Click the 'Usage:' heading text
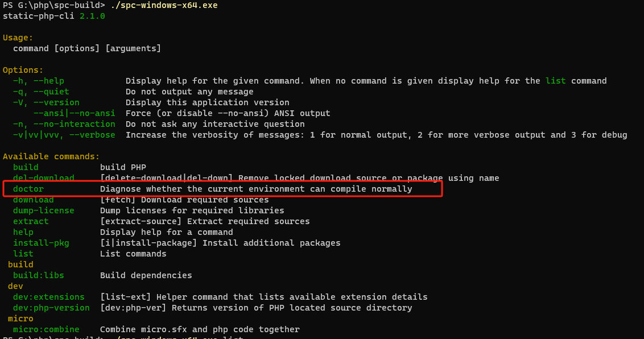Screen dimensions: 644x339 pos(18,38)
